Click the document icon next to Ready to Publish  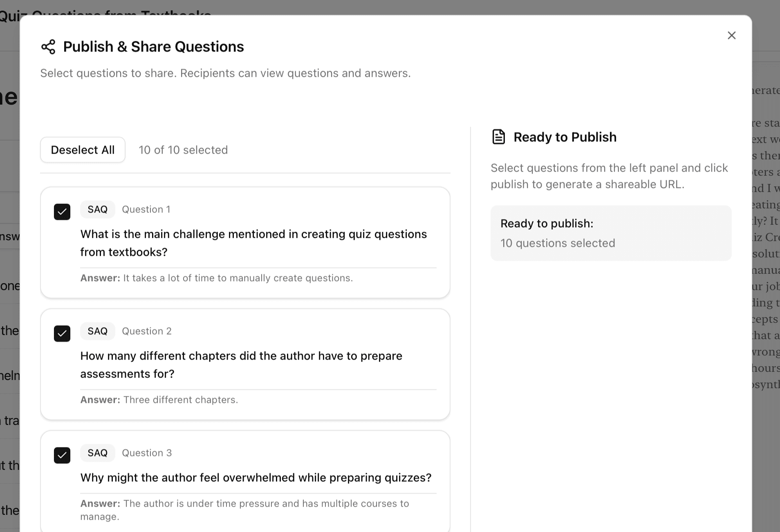click(499, 136)
